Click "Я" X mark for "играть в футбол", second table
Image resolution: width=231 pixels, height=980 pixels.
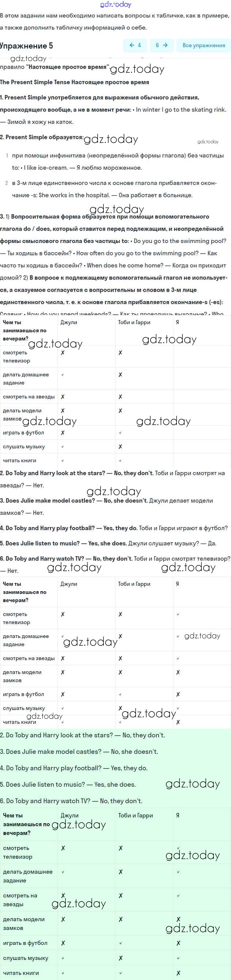coord(178,694)
